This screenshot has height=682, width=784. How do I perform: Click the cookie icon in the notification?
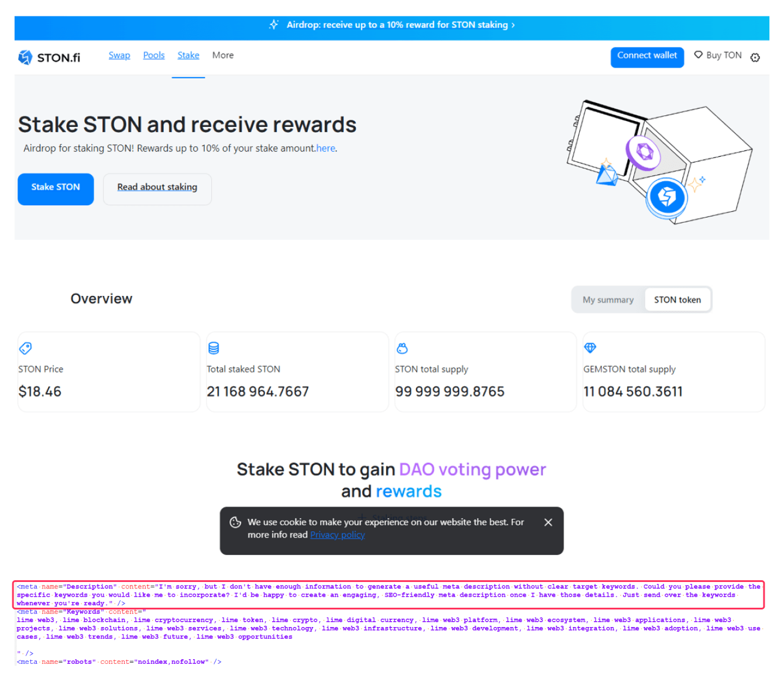pos(235,522)
